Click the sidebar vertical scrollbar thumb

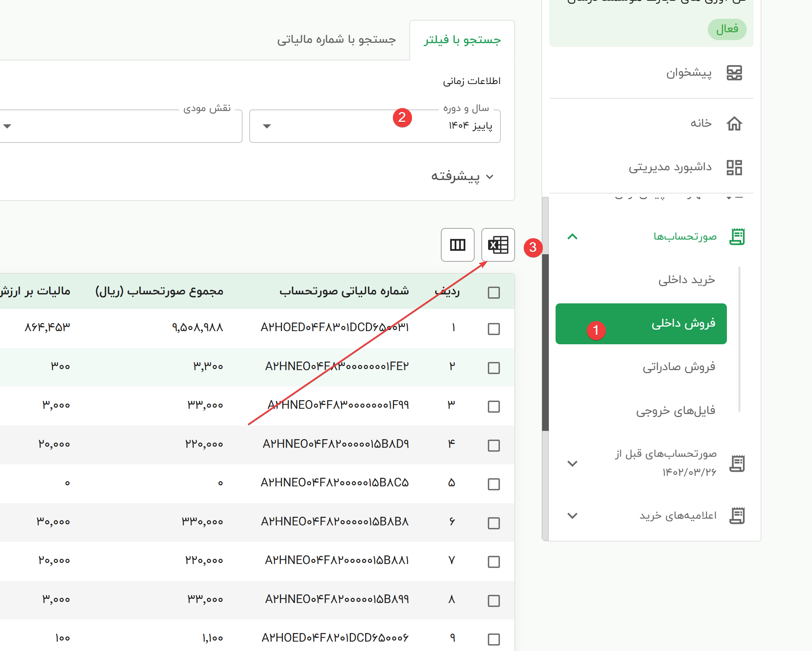click(x=545, y=342)
